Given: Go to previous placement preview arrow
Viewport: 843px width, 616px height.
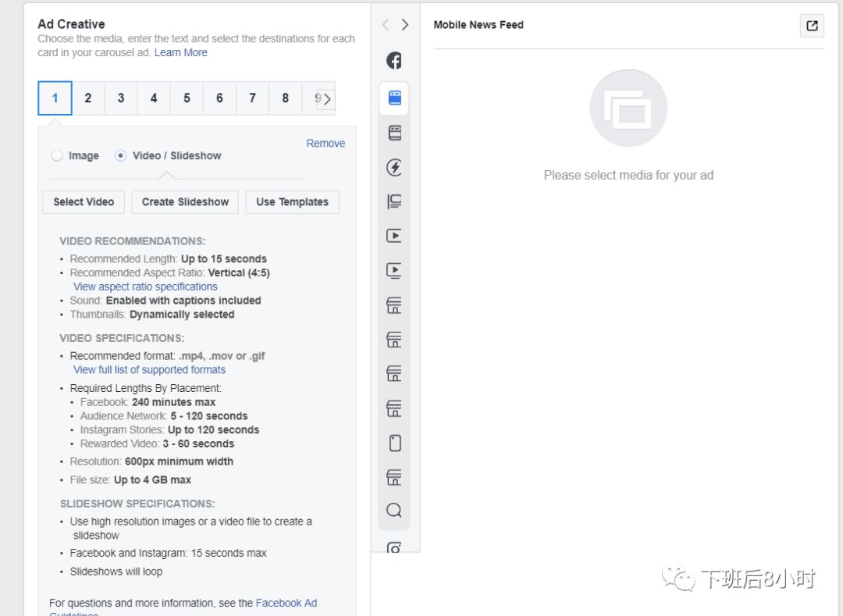Looking at the screenshot, I should coord(386,25).
